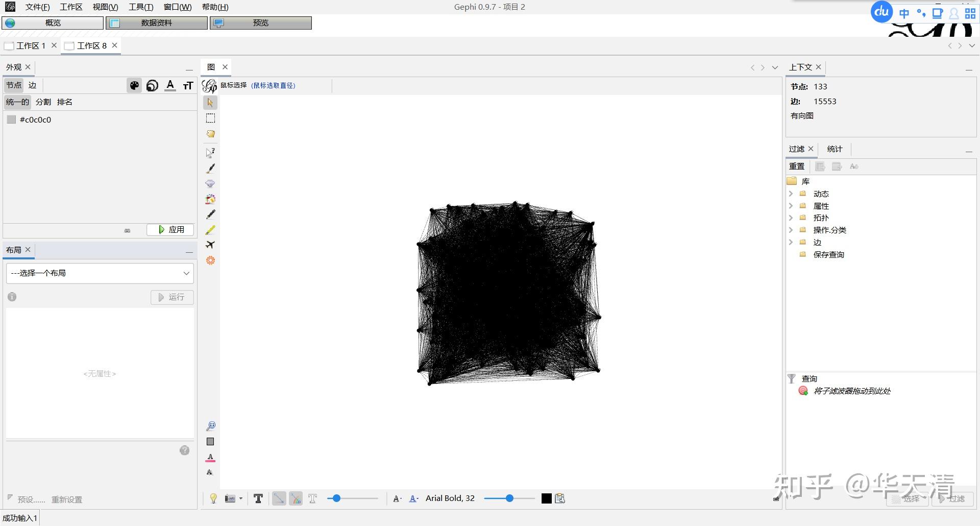The image size is (980, 526).
Task: Click the 应用 apply button
Action: [170, 230]
